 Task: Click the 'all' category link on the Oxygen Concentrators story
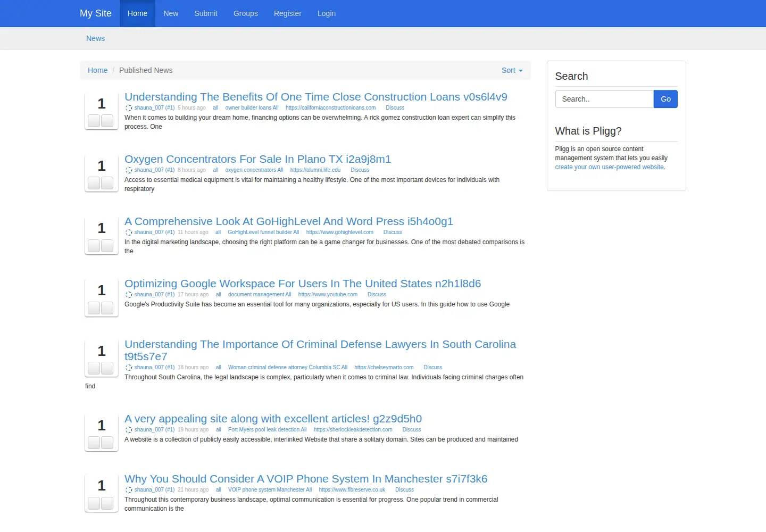[215, 170]
